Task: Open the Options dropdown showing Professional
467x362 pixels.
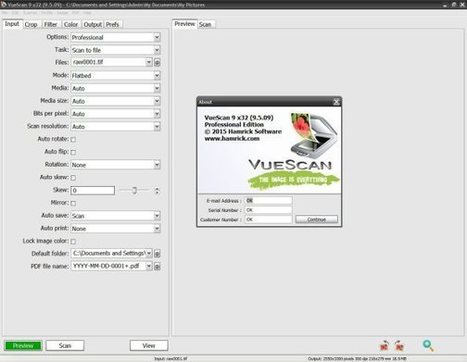Action: click(x=115, y=37)
